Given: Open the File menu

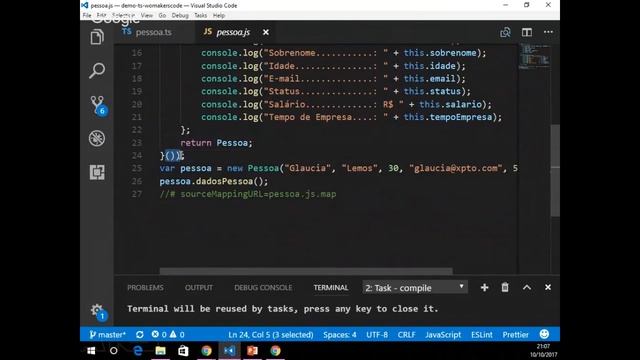Looking at the screenshot, I should pos(87,16).
